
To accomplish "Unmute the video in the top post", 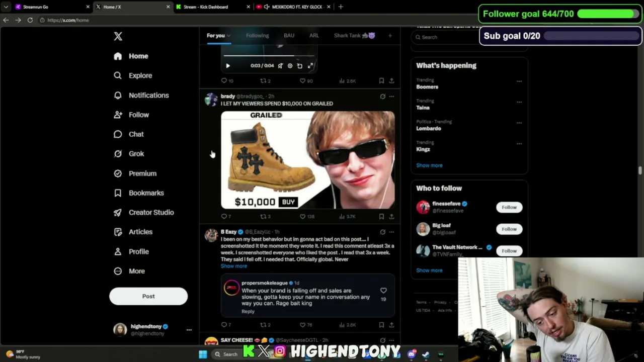I will click(x=280, y=66).
